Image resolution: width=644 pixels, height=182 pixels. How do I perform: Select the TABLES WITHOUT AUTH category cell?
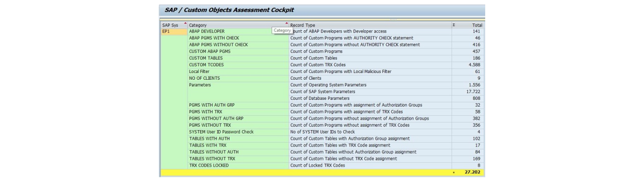pos(238,152)
